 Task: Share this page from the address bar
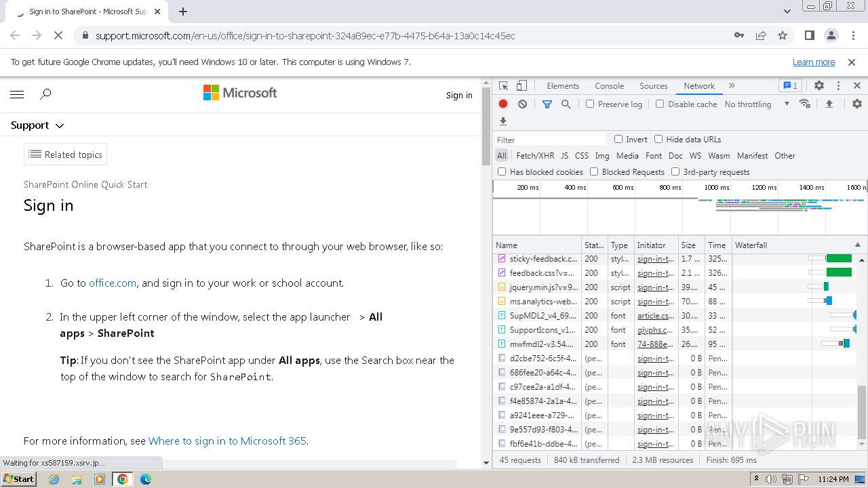761,36
